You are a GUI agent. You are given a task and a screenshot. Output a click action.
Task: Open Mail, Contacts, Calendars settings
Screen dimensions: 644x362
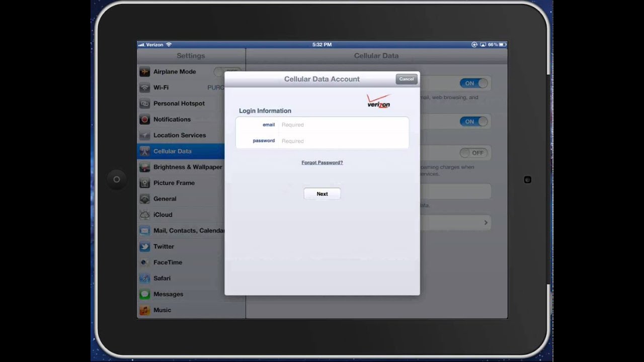(181, 231)
